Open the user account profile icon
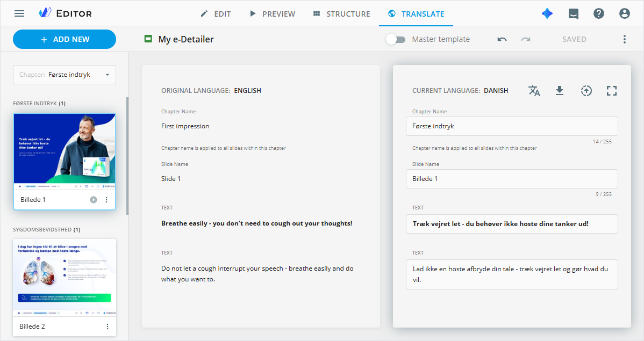 pos(624,13)
